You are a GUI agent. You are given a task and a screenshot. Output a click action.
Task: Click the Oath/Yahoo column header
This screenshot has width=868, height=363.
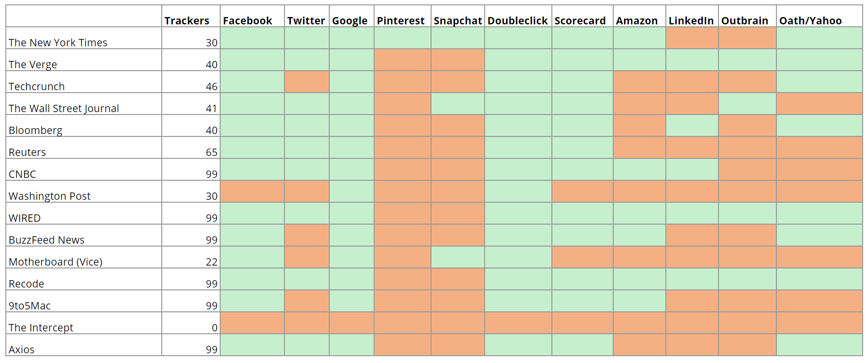tap(811, 20)
